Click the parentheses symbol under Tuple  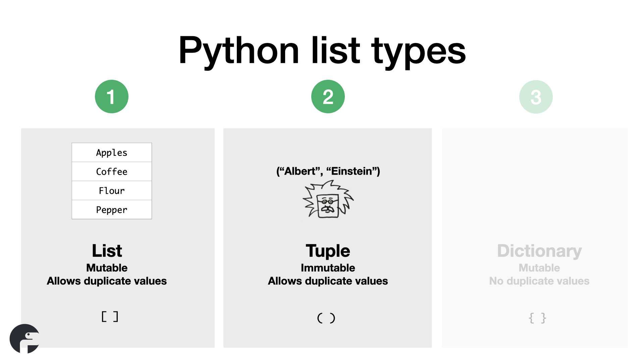(326, 318)
